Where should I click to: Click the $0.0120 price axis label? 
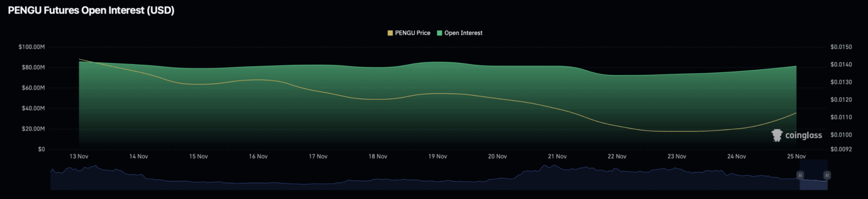click(x=841, y=100)
